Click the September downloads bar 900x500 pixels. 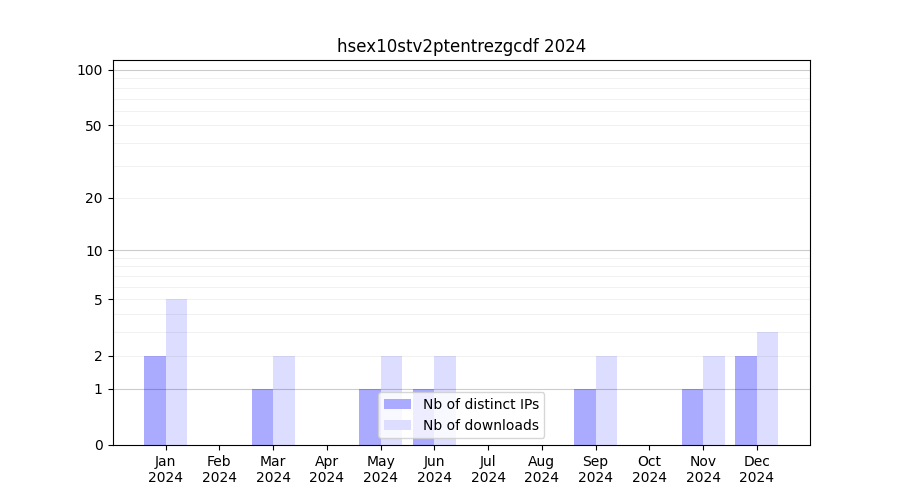(x=606, y=400)
